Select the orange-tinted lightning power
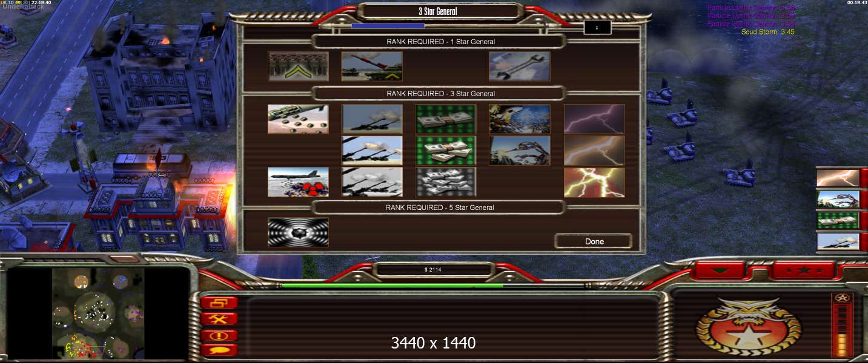868x363 pixels. click(594, 151)
